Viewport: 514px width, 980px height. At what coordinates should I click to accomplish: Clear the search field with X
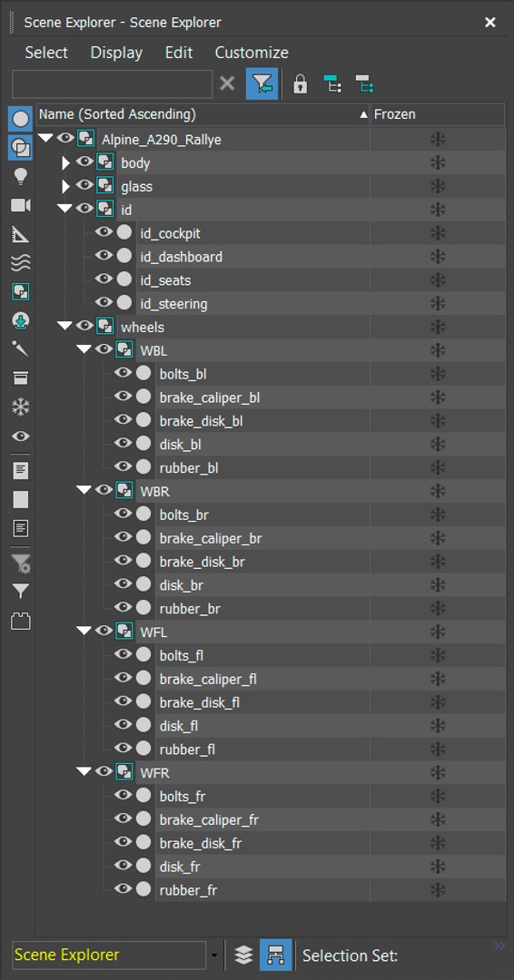[x=228, y=83]
